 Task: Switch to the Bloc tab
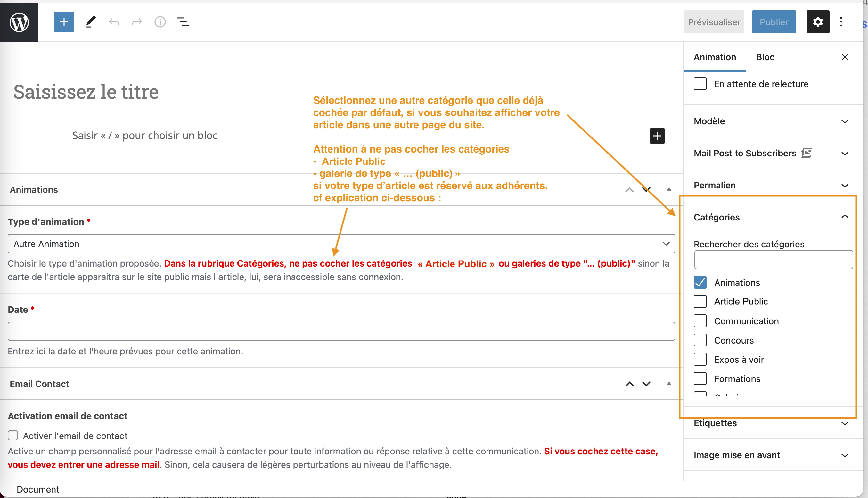[x=765, y=57]
